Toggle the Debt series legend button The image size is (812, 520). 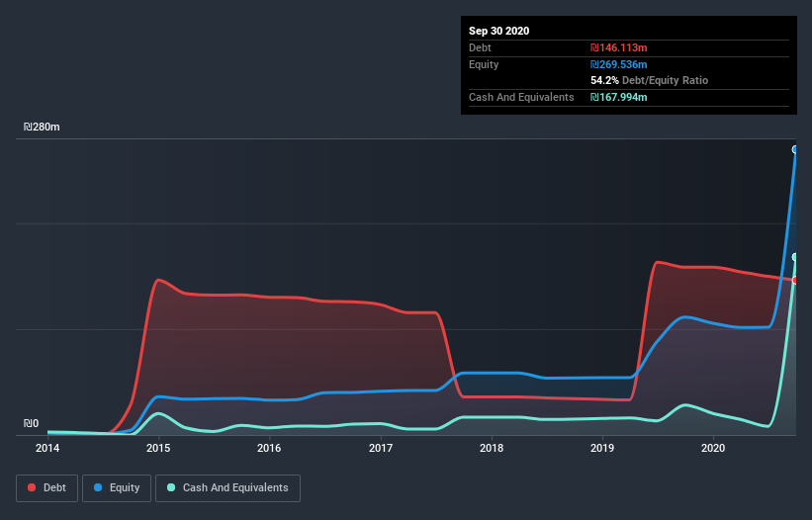click(x=46, y=488)
